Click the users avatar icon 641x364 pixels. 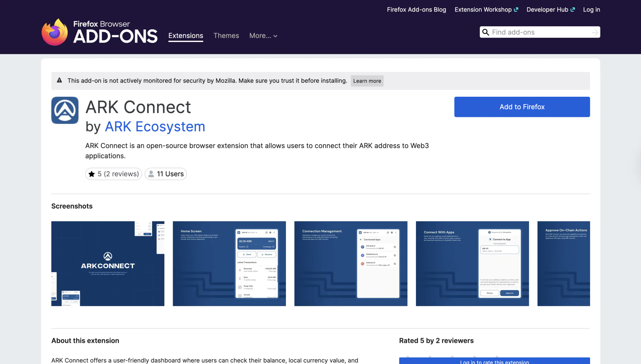click(x=151, y=174)
